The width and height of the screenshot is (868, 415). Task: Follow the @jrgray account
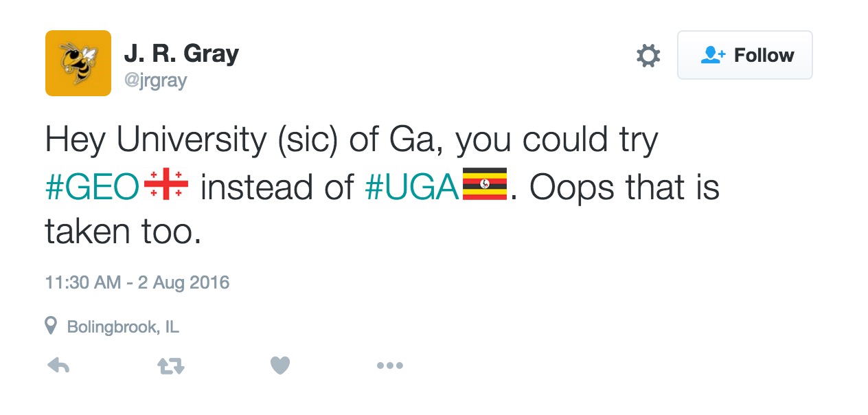(745, 55)
